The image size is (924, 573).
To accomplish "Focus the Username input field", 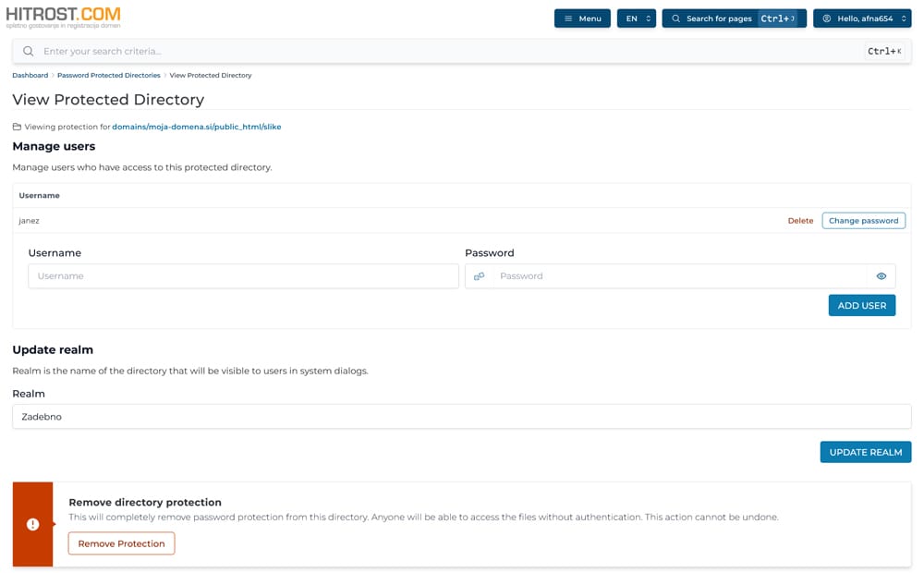I will click(x=243, y=276).
